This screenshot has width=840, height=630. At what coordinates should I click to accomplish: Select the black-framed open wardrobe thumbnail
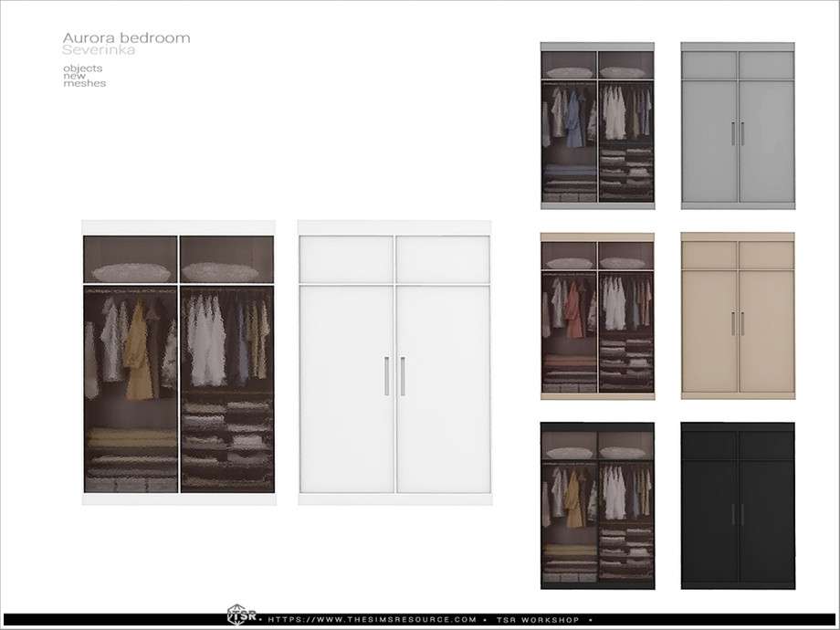click(x=597, y=507)
